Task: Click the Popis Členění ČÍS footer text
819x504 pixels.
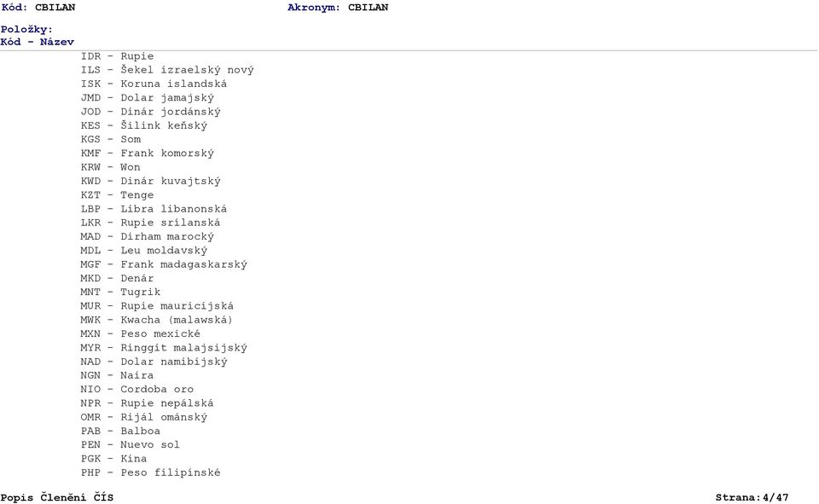Action: tap(56, 498)
